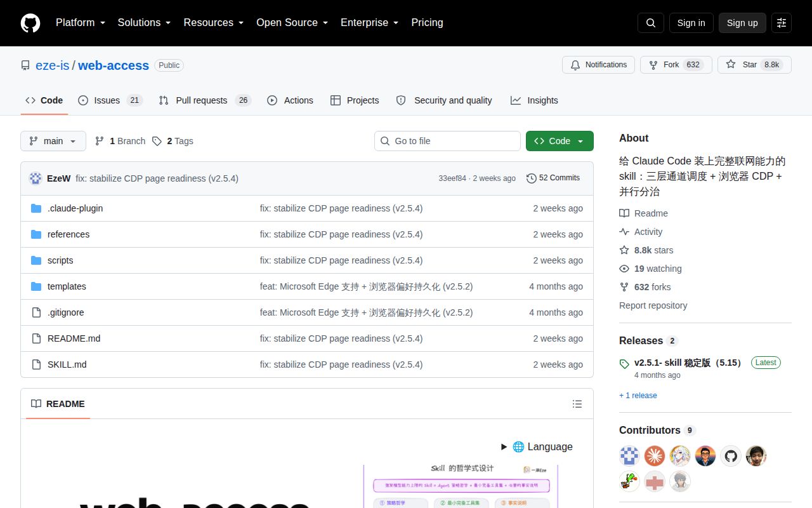This screenshot has height=508, width=812.
Task: Expand the Platform menu
Action: 80,23
